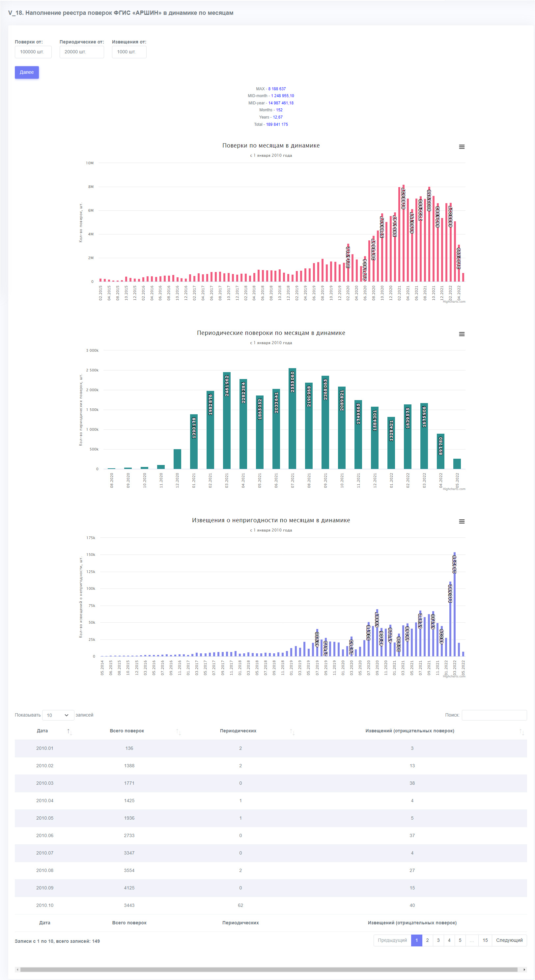Click the MAX value 8 188 637

pyautogui.click(x=277, y=89)
